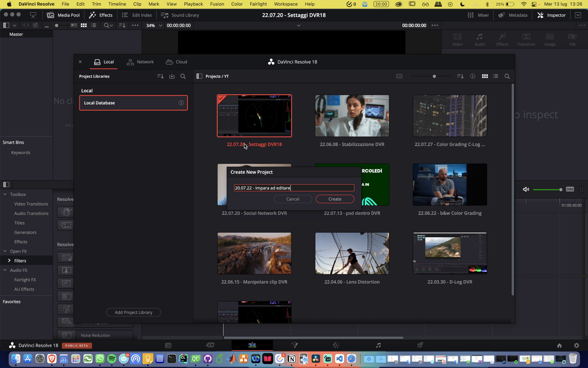Open the Timeline menu
Viewport: 588px width, 368px height.
pyautogui.click(x=117, y=4)
